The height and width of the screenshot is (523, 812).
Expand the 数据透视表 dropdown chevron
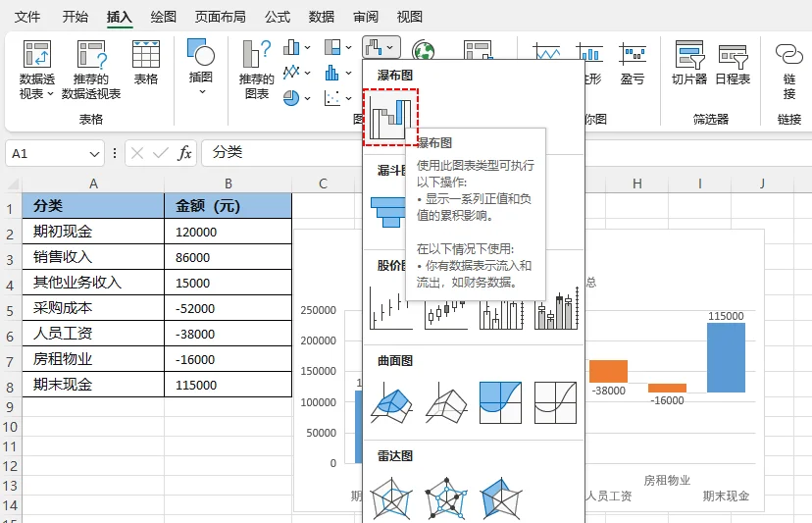(50, 94)
